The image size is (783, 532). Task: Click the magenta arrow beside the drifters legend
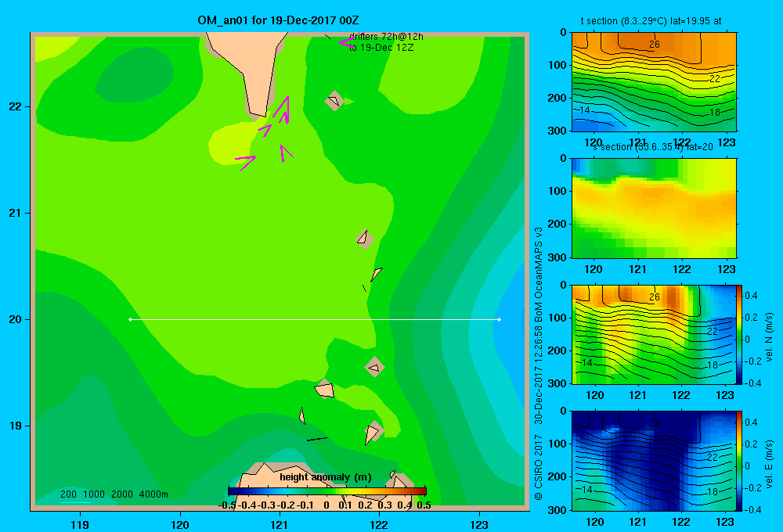(346, 42)
